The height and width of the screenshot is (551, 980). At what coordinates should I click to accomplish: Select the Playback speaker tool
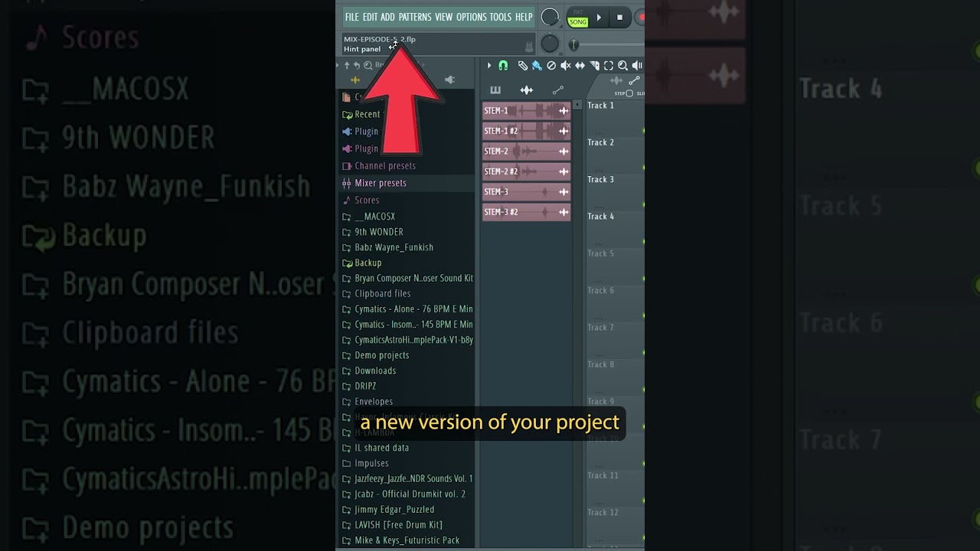(637, 66)
